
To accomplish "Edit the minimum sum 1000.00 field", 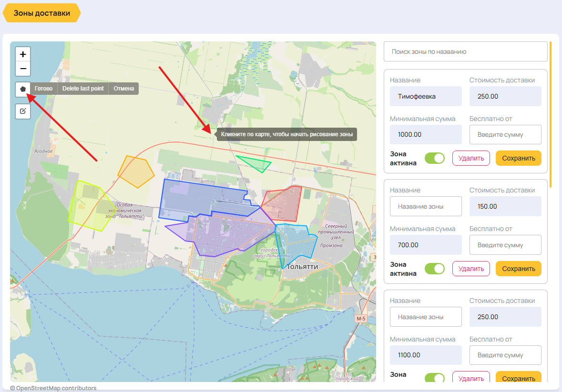I will click(x=426, y=135).
